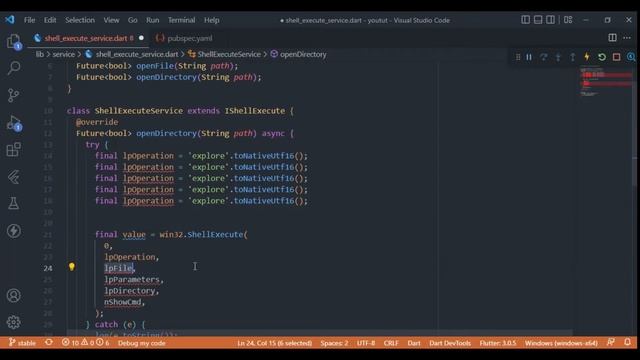Screen dimensions: 640x360
Task: Stop the debug session
Action: click(x=616, y=57)
